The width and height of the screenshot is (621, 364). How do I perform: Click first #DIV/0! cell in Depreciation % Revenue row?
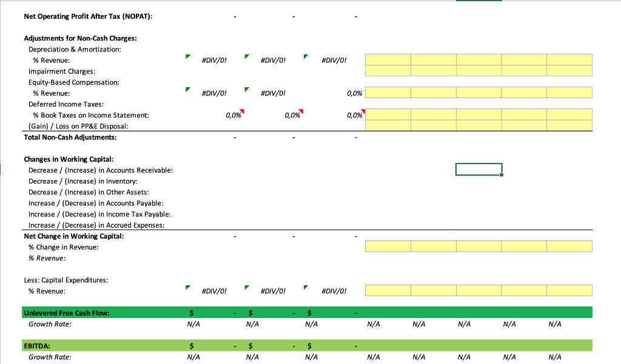point(214,61)
